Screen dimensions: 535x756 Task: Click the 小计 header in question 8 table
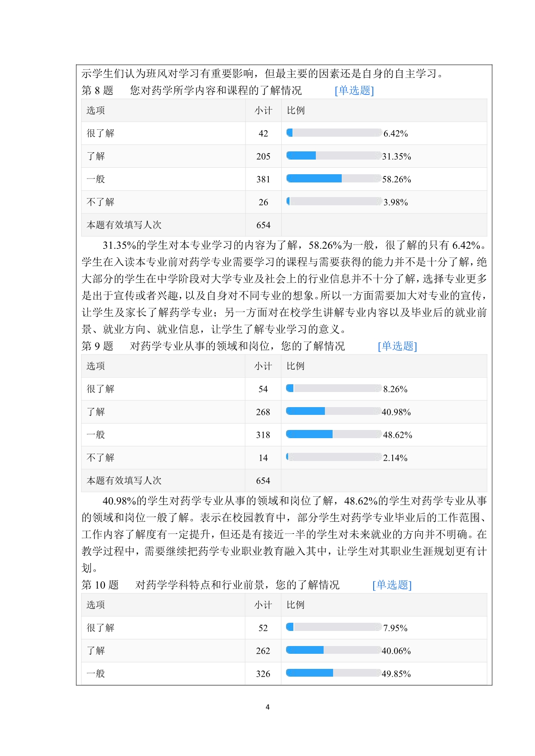pos(263,110)
